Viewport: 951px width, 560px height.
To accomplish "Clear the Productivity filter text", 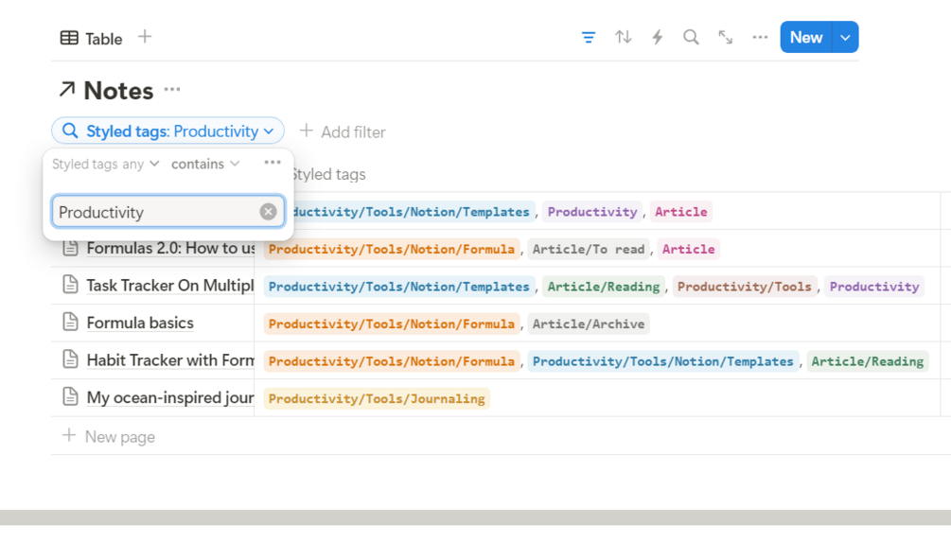I will [269, 212].
